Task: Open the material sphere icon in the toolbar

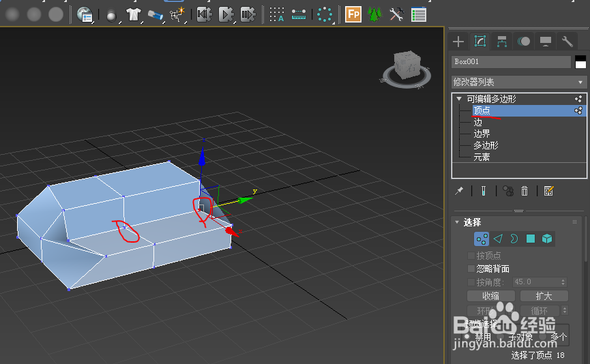Action: [x=111, y=16]
